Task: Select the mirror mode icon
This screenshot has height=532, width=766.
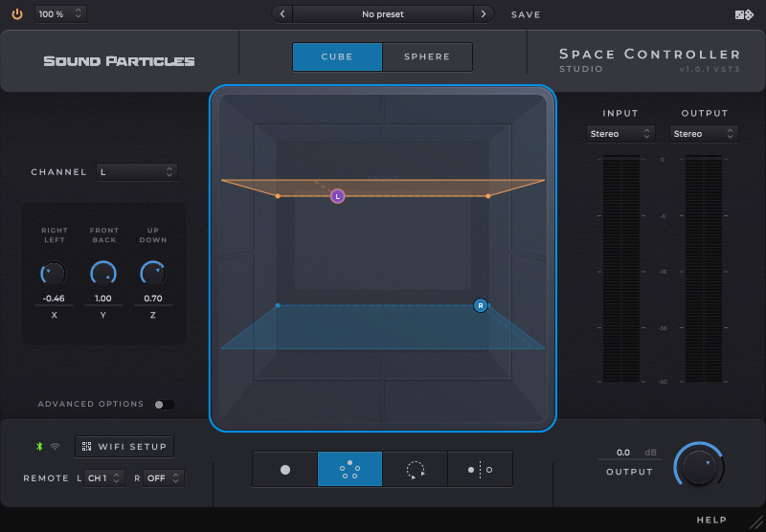Action: click(x=480, y=470)
